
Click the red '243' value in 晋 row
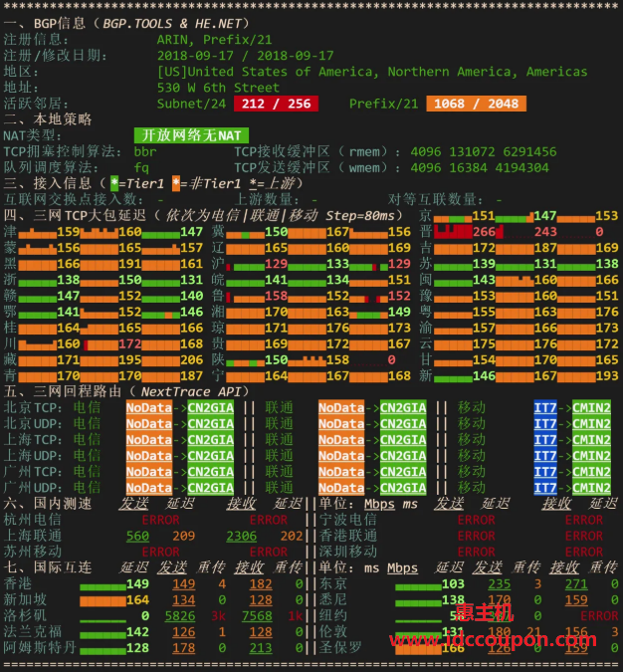point(545,232)
